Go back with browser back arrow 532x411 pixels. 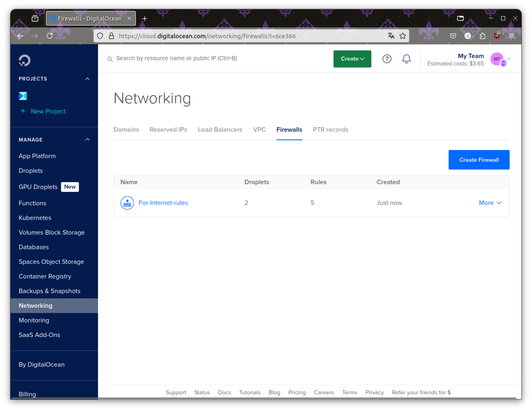click(20, 36)
